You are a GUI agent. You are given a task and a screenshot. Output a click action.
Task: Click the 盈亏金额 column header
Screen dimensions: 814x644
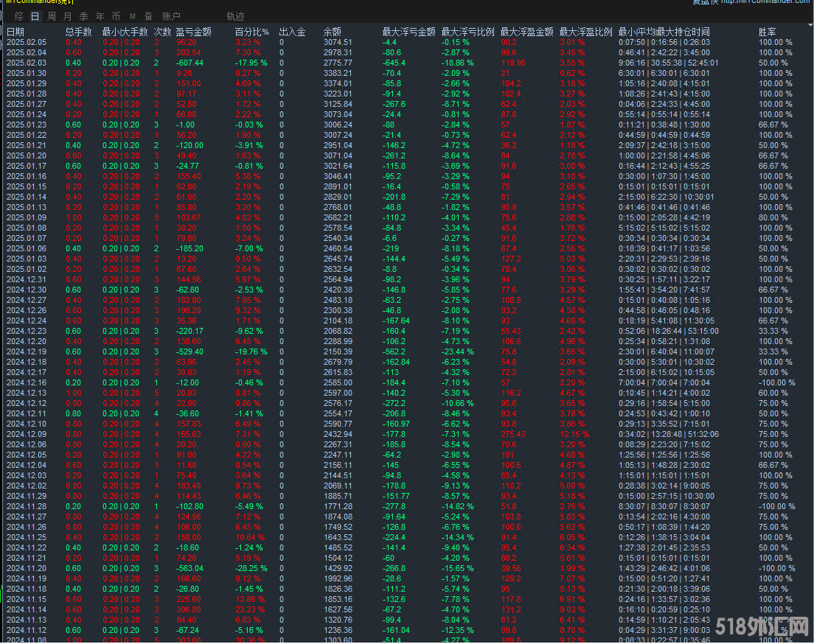click(x=193, y=32)
